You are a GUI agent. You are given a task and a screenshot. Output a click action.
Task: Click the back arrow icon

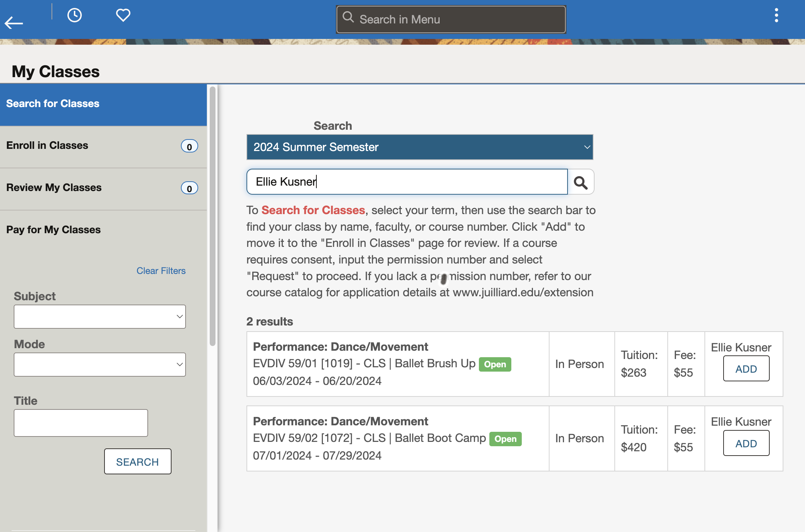(x=14, y=23)
